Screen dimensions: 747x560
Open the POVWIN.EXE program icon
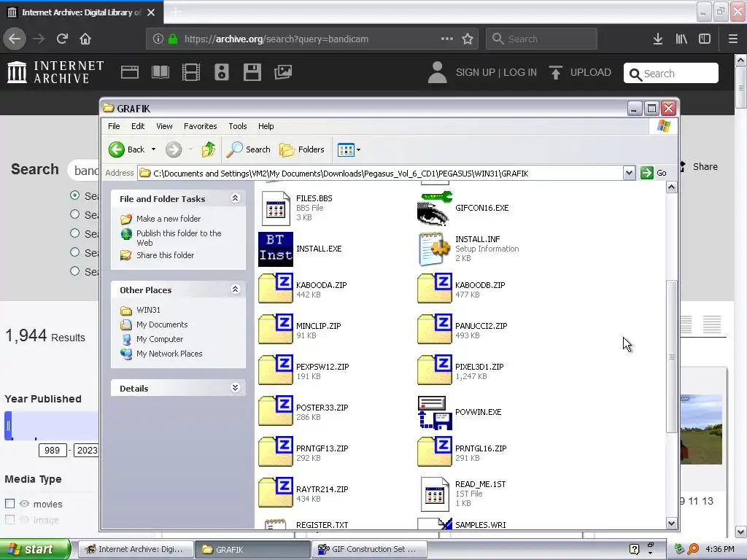[x=434, y=413]
